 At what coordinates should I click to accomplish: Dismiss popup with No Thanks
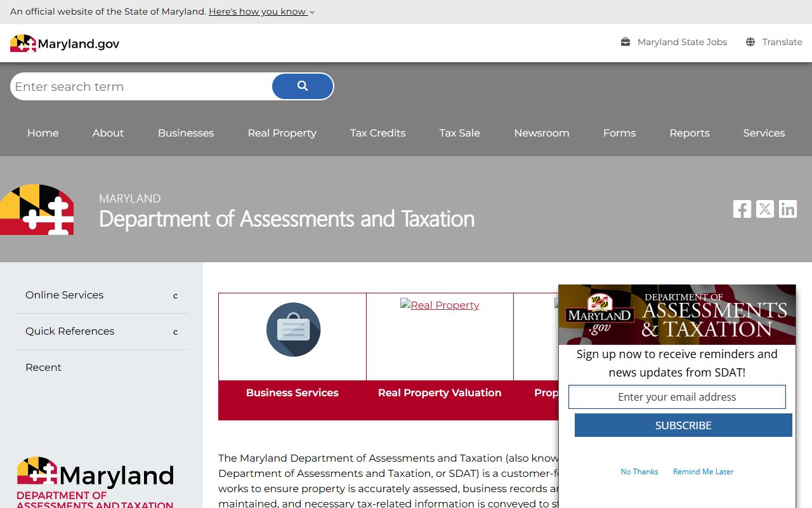click(639, 472)
